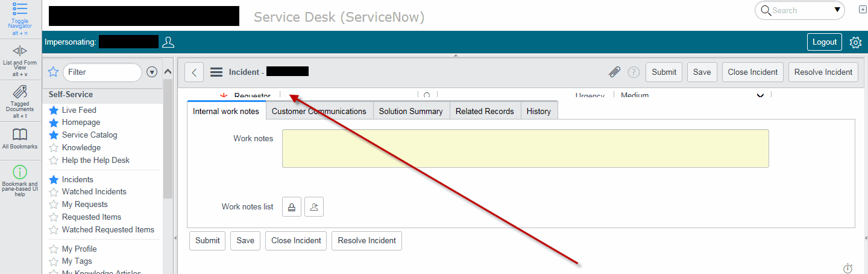The width and height of the screenshot is (868, 274).
Task: Click the navigator favorites star icon
Action: (53, 72)
